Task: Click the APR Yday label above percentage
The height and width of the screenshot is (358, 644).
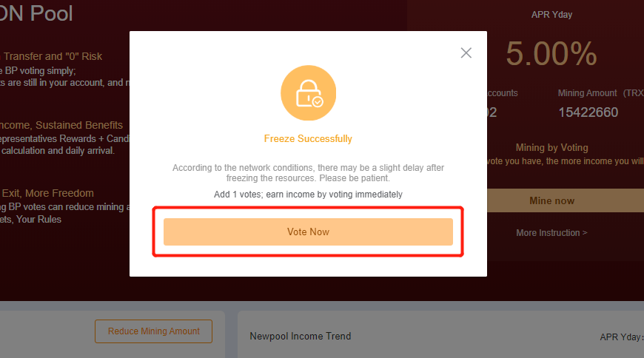Action: [551, 15]
